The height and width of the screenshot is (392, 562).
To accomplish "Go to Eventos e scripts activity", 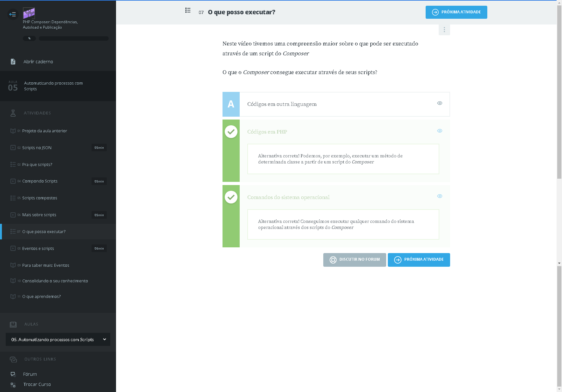I will [x=38, y=249].
